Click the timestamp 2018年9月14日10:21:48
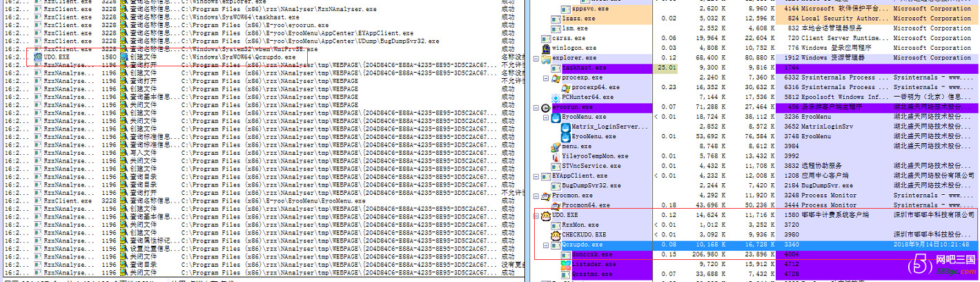 (930, 245)
